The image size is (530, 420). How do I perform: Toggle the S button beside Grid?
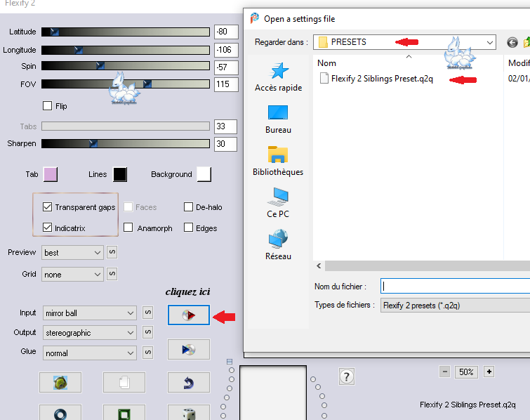[x=112, y=274]
